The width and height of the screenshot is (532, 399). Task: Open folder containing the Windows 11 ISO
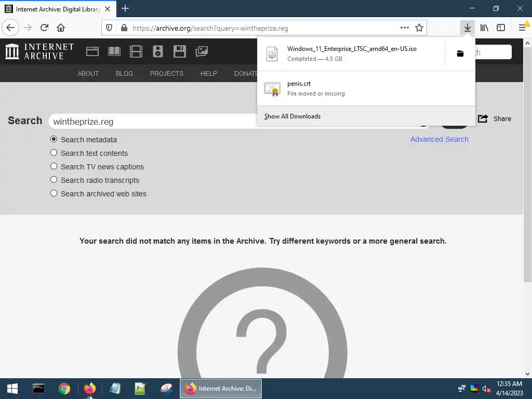(460, 54)
